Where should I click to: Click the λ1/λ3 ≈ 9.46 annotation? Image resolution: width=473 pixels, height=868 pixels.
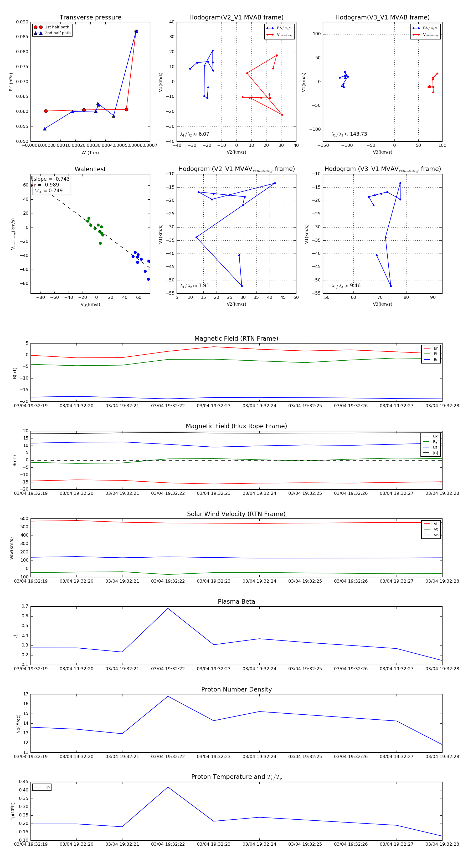pos(346,286)
